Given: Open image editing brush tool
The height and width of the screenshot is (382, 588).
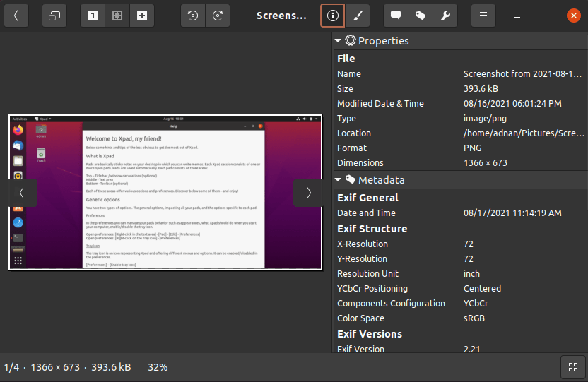Looking at the screenshot, I should (358, 16).
